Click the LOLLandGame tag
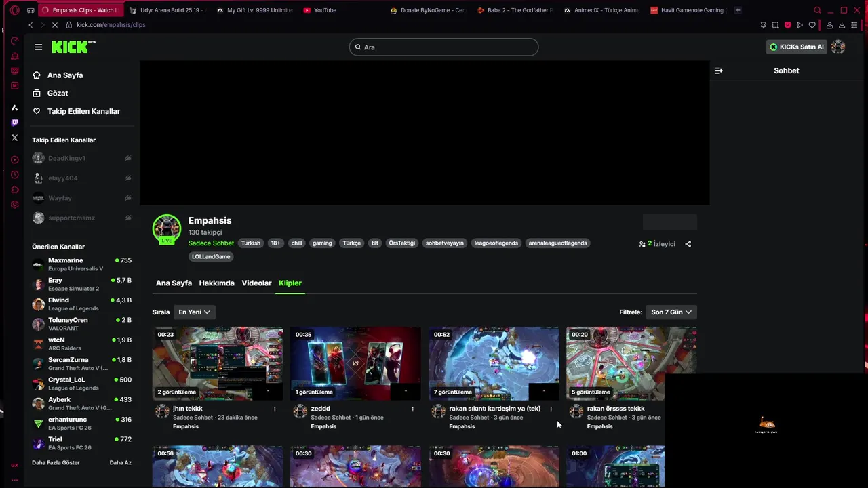 pyautogui.click(x=212, y=257)
